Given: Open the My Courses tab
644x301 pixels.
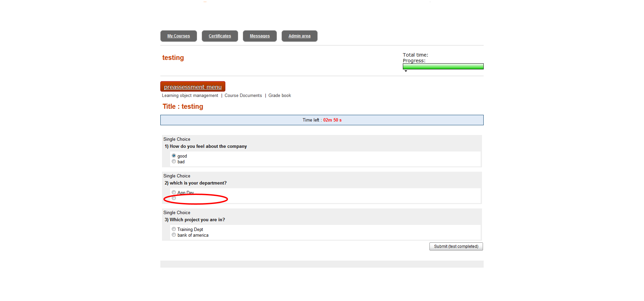Looking at the screenshot, I should point(179,36).
